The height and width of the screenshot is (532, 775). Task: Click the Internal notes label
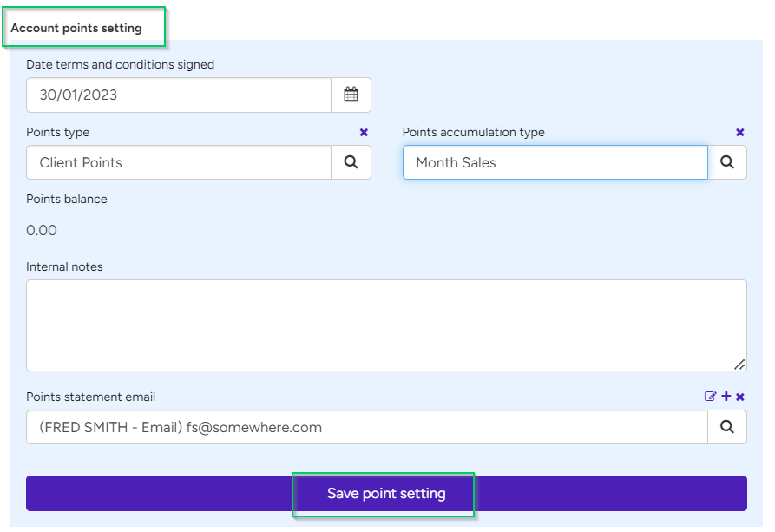(x=64, y=267)
